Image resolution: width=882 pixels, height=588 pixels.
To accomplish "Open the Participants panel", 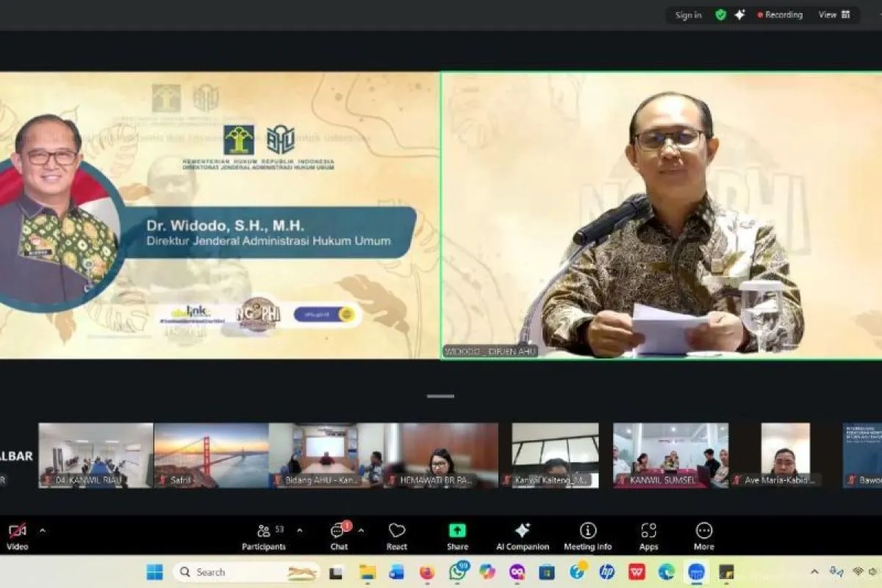I will (x=264, y=534).
